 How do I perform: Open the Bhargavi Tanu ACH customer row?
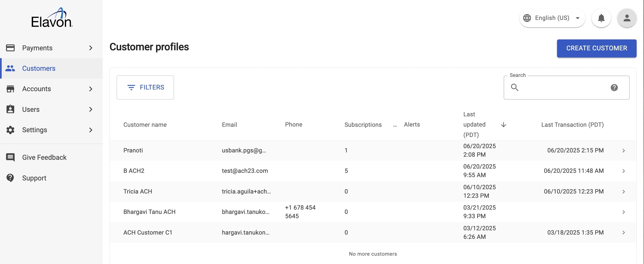pyautogui.click(x=149, y=212)
